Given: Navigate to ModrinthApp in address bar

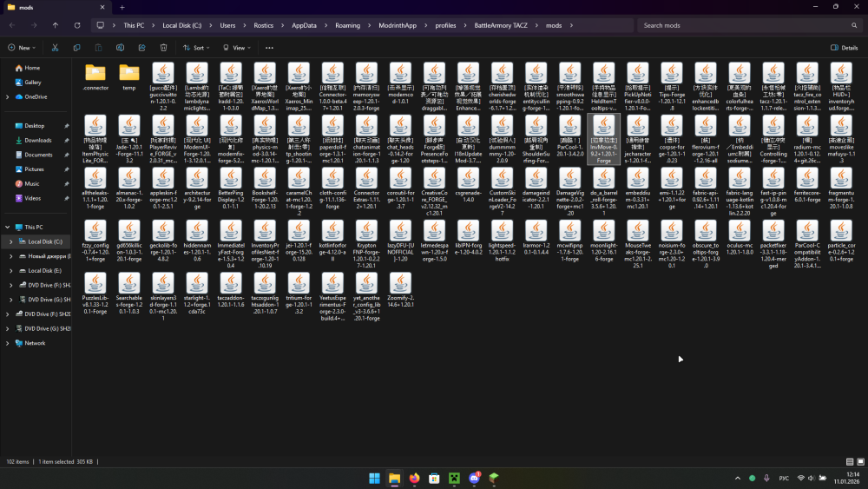Looking at the screenshot, I should (398, 25).
